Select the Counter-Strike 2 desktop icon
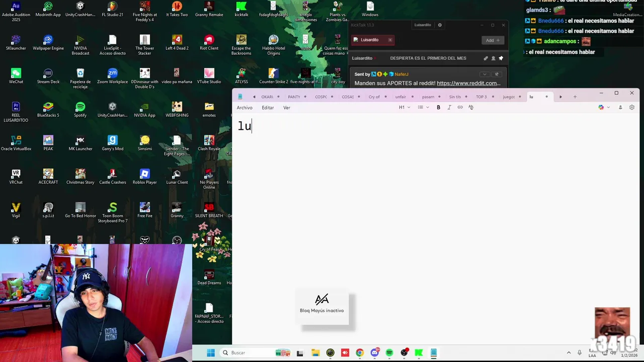 coord(273,76)
